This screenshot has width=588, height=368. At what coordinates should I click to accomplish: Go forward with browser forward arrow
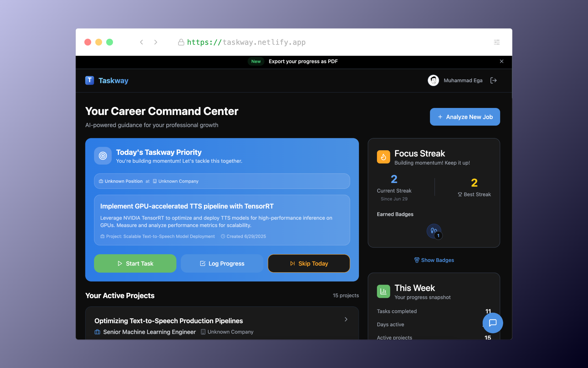156,42
